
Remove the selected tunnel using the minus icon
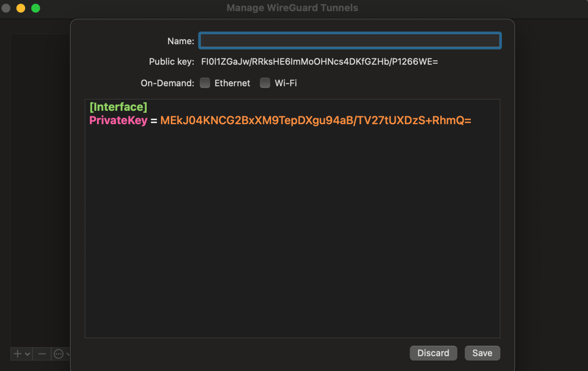pyautogui.click(x=41, y=354)
